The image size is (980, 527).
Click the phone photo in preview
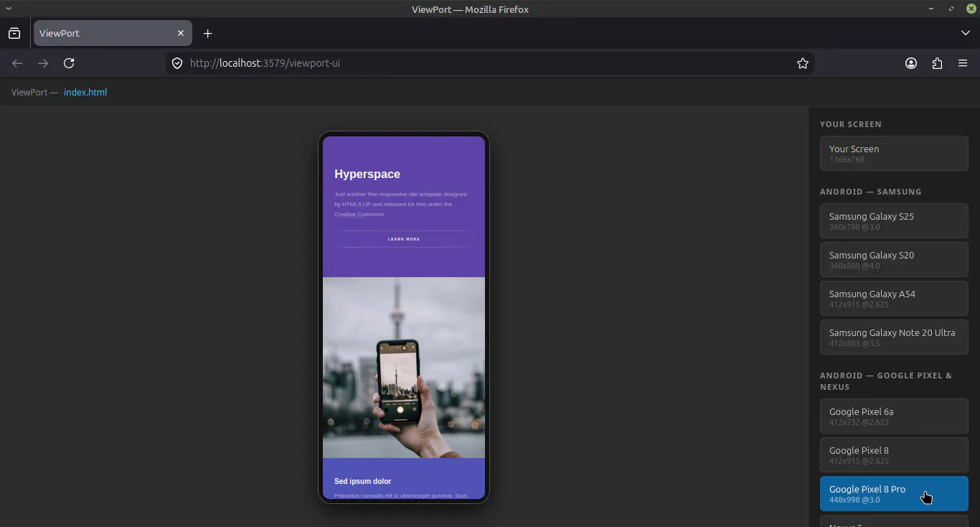tap(404, 368)
